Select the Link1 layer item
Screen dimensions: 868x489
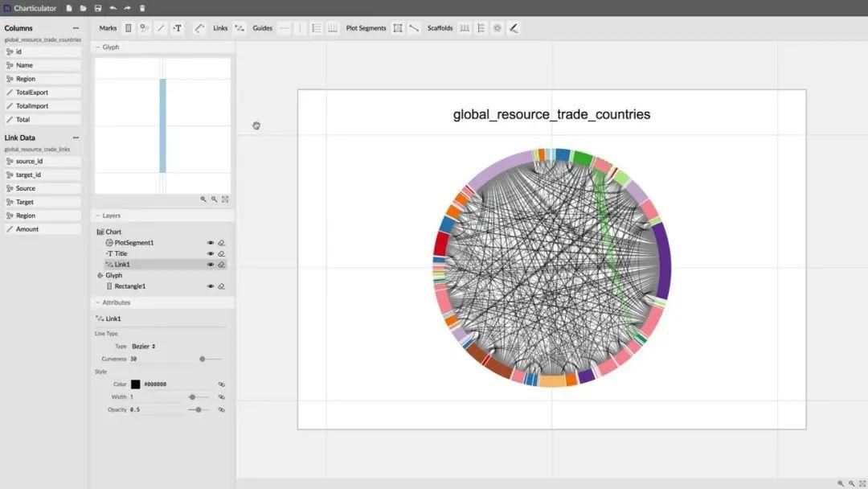click(x=122, y=265)
